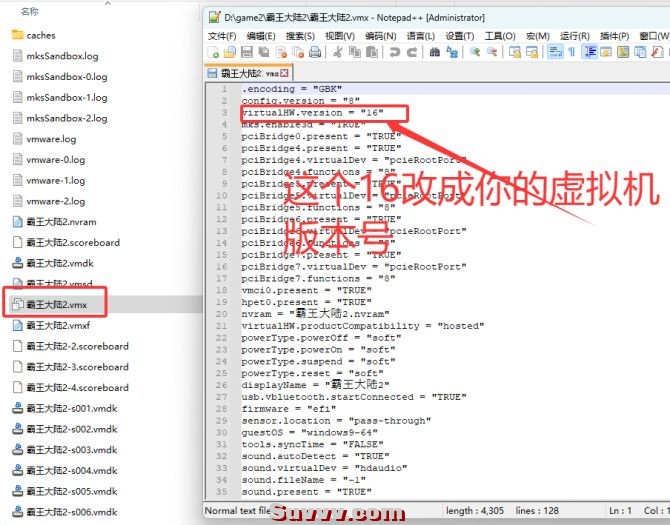Click the guestOS = "windows9-64" line
This screenshot has height=525, width=670.
[309, 432]
